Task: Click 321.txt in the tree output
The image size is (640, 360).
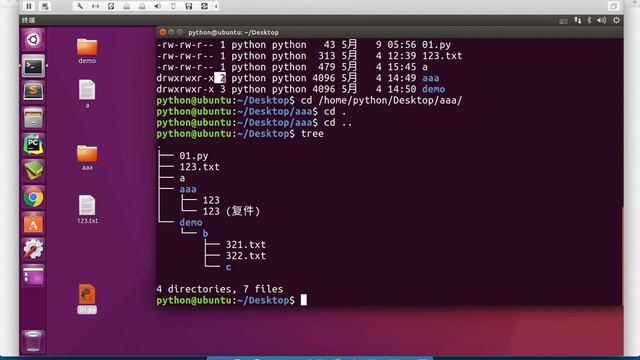Action: click(246, 244)
